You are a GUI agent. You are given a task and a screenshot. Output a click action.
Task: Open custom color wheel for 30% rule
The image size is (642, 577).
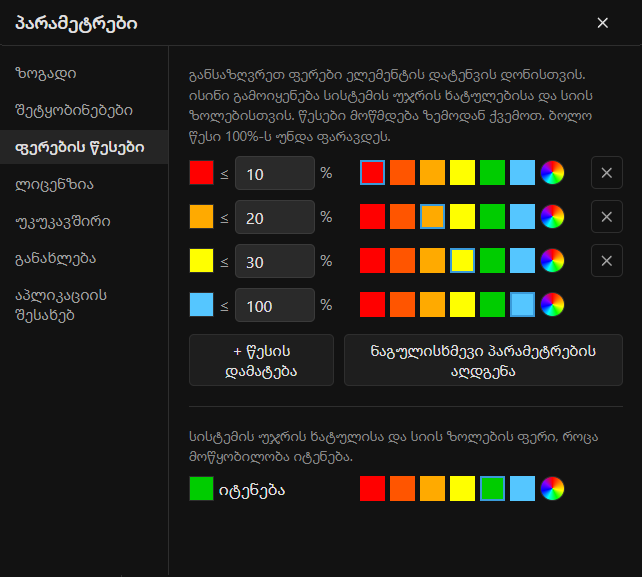point(552,261)
